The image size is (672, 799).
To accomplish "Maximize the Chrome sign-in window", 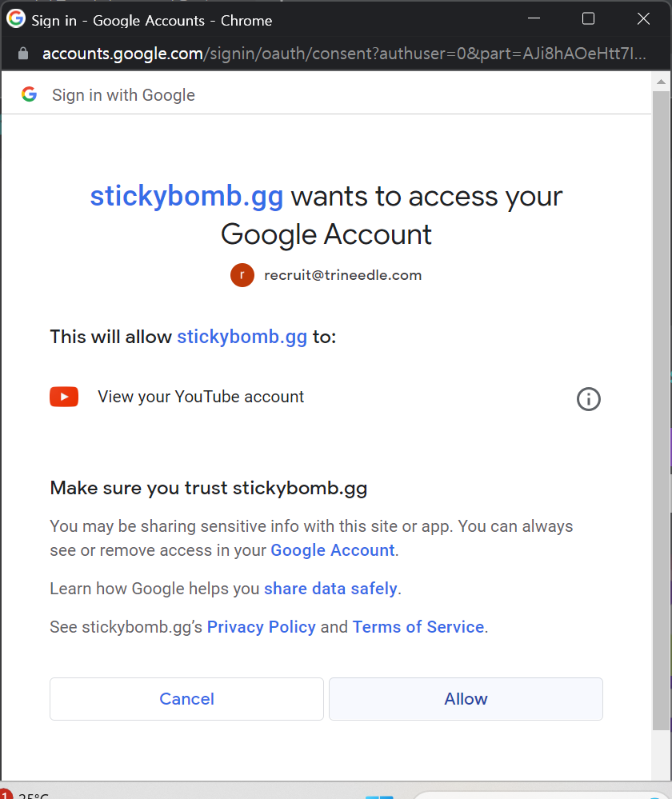I will tap(588, 19).
